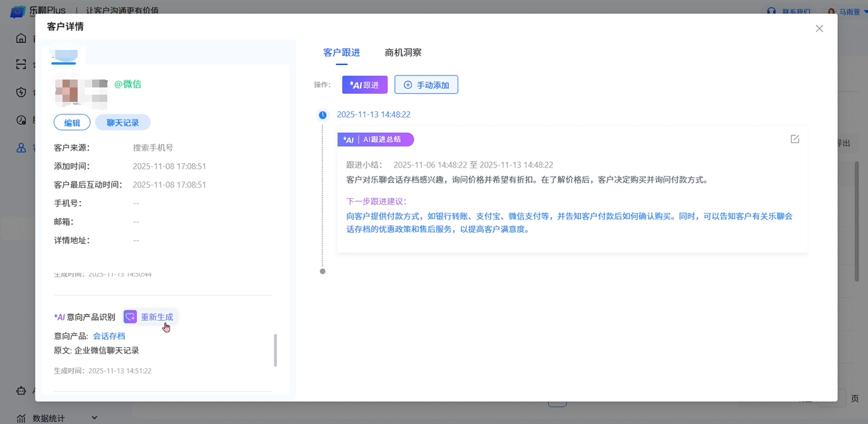
Task: Click the home icon in the left sidebar
Action: click(21, 38)
